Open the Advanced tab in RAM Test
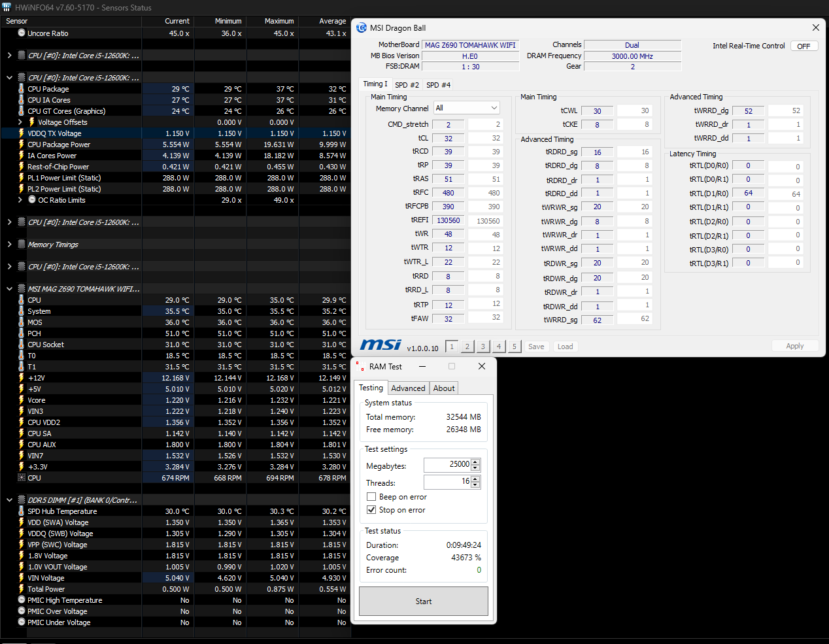This screenshot has width=829, height=644. click(408, 388)
